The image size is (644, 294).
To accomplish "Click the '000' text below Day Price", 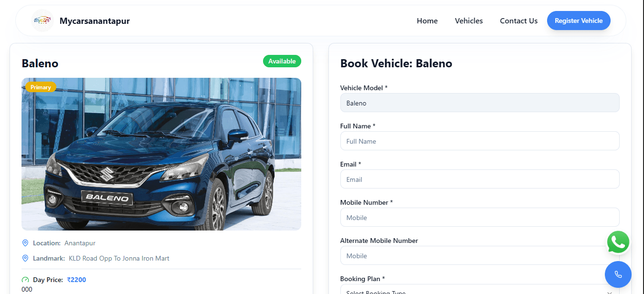I will (27, 289).
